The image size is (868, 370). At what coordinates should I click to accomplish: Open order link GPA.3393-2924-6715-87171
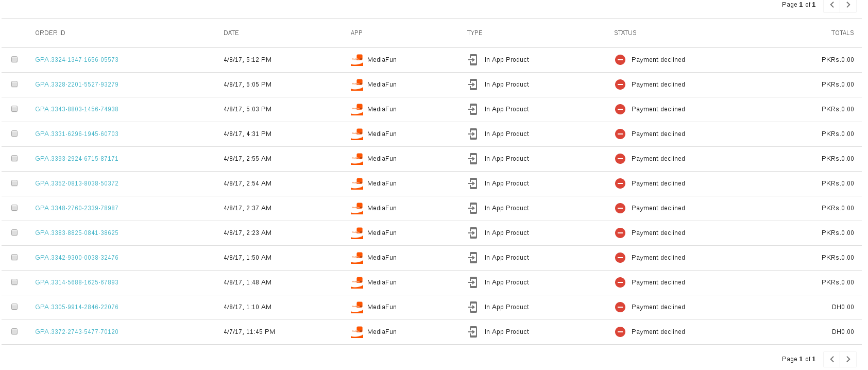77,159
